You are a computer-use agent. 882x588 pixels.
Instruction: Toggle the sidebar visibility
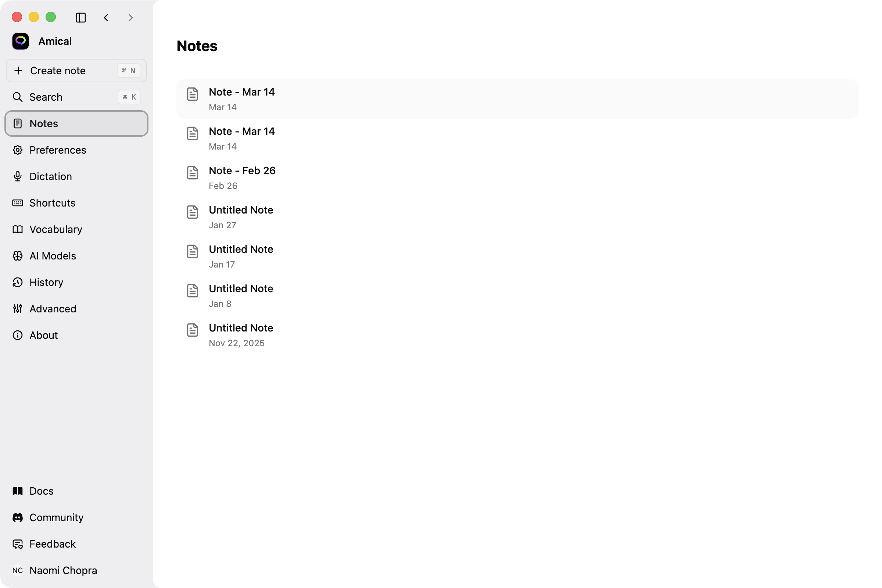81,17
